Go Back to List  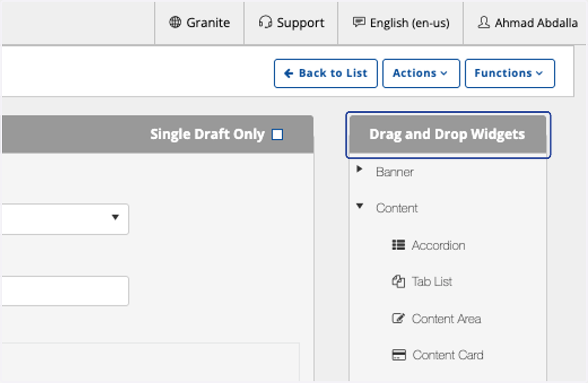(x=326, y=74)
